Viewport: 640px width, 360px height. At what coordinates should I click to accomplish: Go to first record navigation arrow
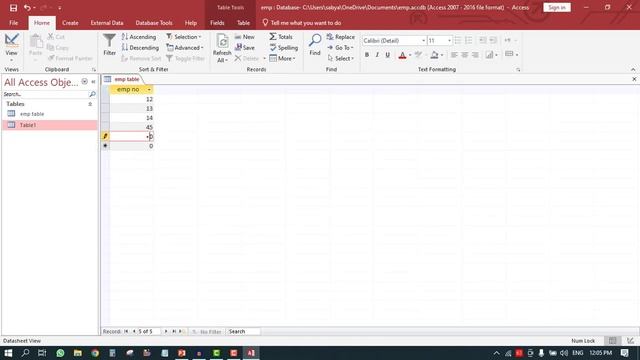pyautogui.click(x=126, y=331)
